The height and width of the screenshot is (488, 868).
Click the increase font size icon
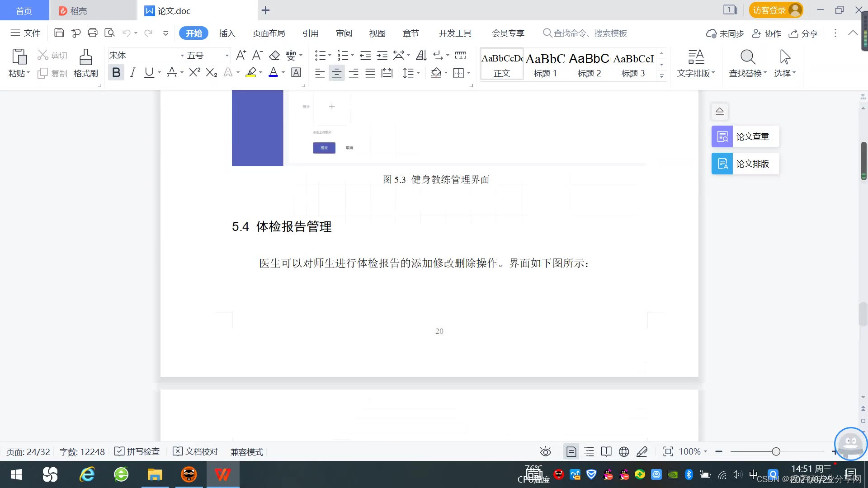tap(241, 56)
